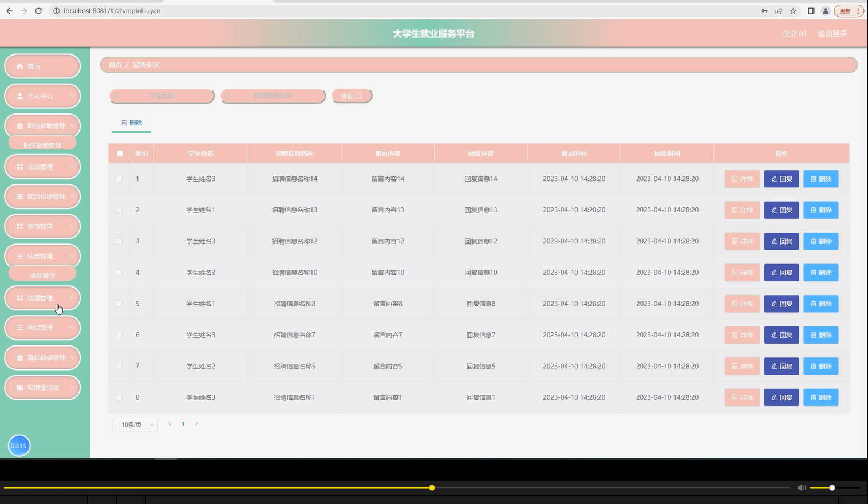The height and width of the screenshot is (504, 868).
Task: Open the 职位招聘管理 submenu item
Action: [42, 145]
